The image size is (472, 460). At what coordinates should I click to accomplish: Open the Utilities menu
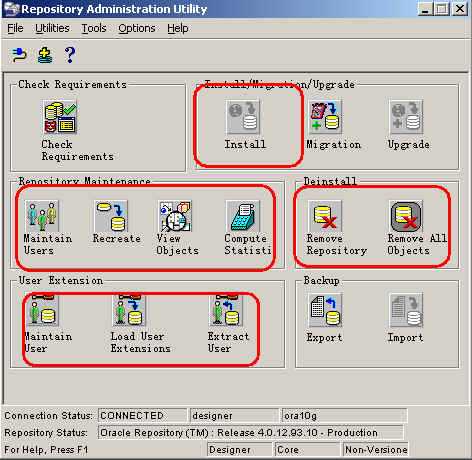52,28
